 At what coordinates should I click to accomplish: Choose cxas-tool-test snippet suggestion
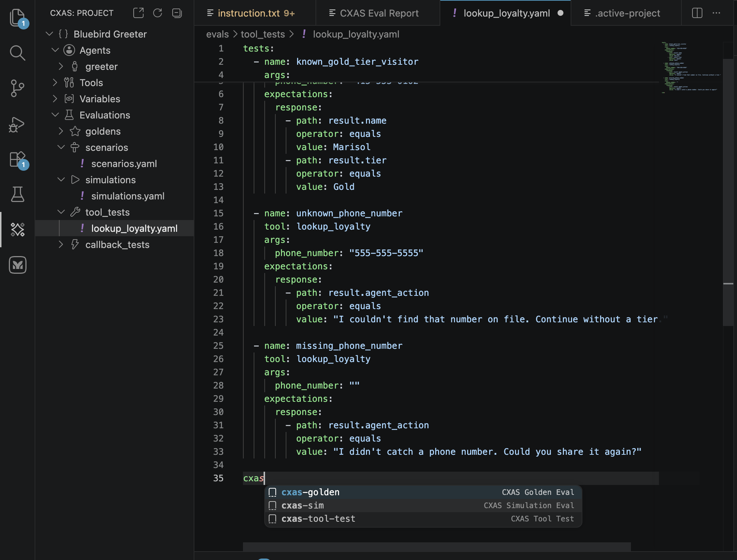(423, 519)
